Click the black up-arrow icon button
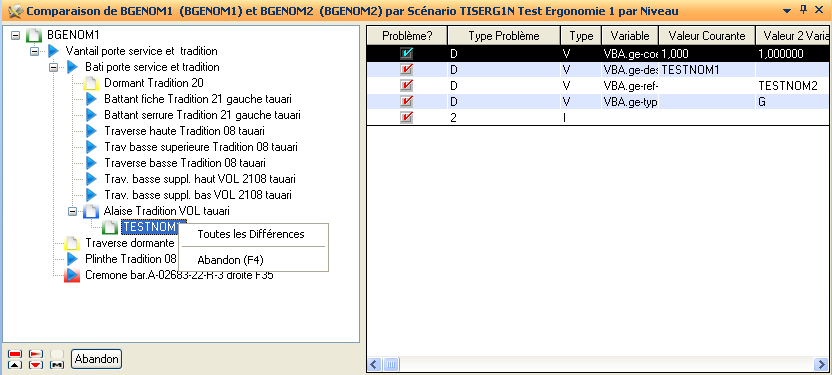 [x=15, y=364]
